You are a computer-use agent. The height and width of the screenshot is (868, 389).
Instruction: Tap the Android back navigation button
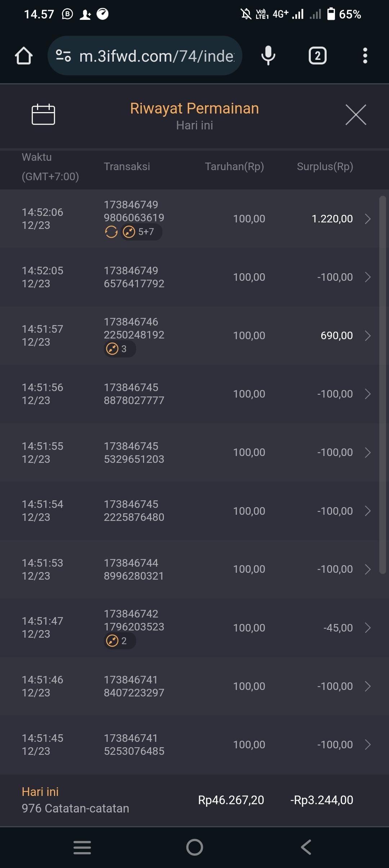(306, 847)
